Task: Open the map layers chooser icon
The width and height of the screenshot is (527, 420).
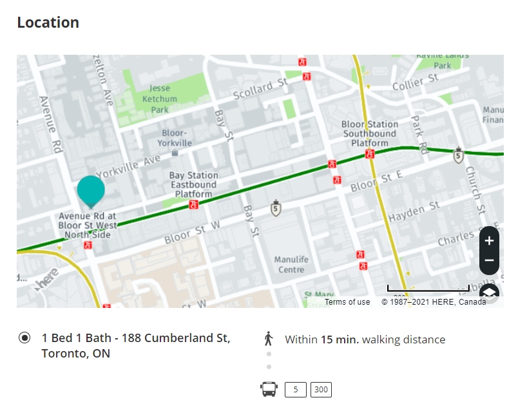Action: point(489,293)
